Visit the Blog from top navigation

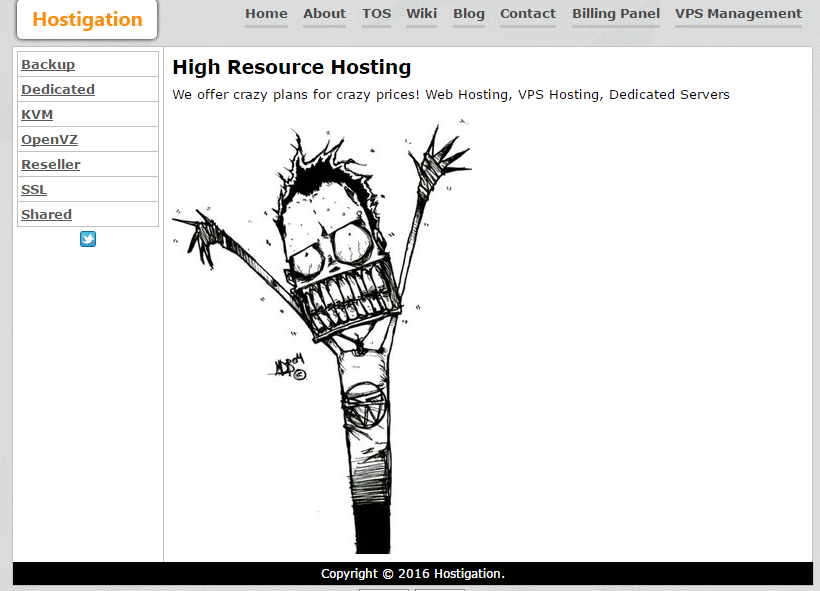[468, 14]
